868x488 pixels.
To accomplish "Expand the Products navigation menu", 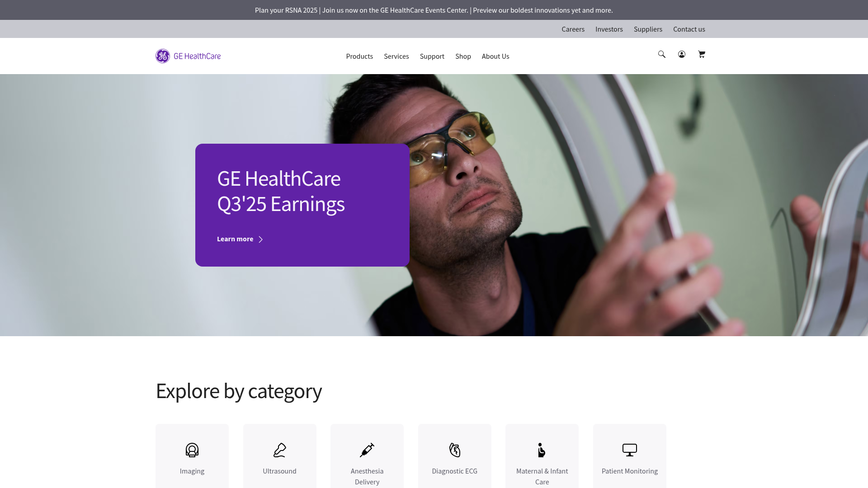I will (x=359, y=56).
